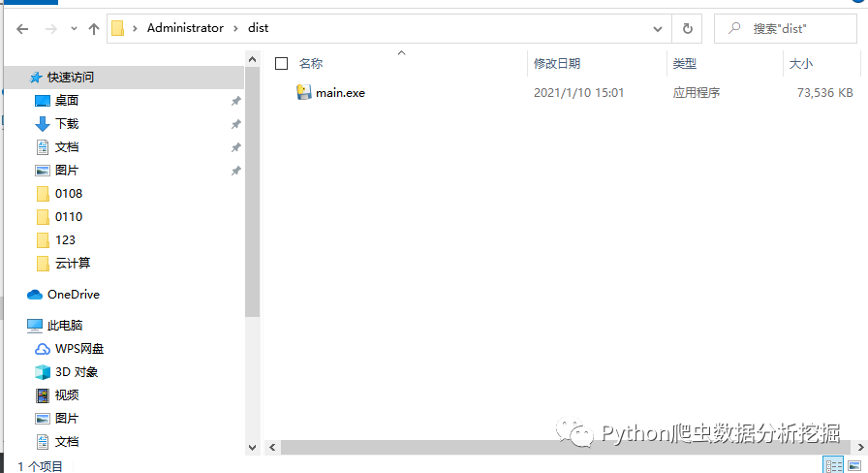Click the 此电脑 computer icon
Viewport: 868px width, 473px height.
(x=35, y=326)
